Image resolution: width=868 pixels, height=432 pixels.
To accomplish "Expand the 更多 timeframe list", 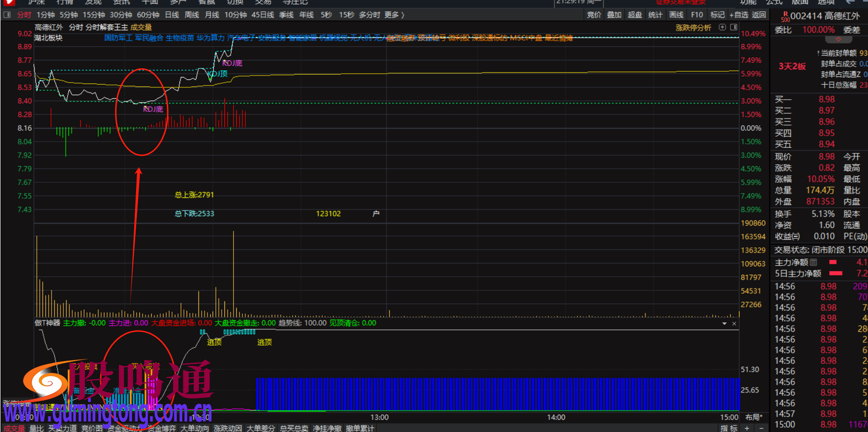I will tap(394, 15).
